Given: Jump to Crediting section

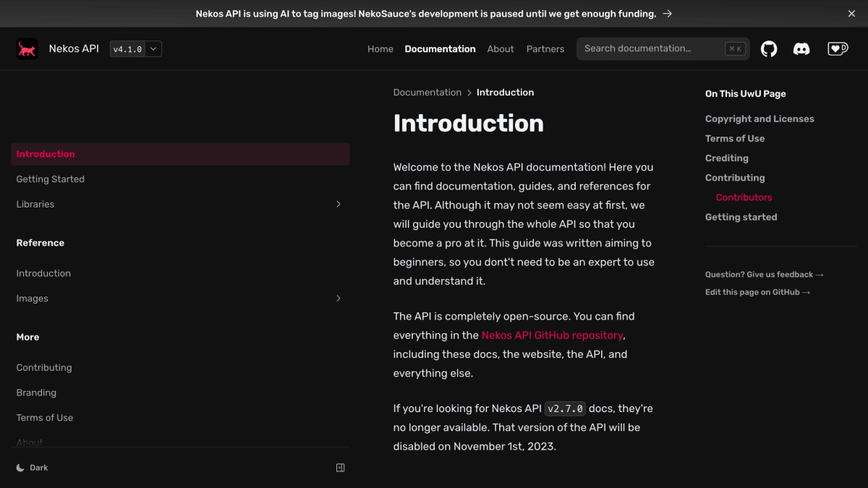Looking at the screenshot, I should point(727,158).
